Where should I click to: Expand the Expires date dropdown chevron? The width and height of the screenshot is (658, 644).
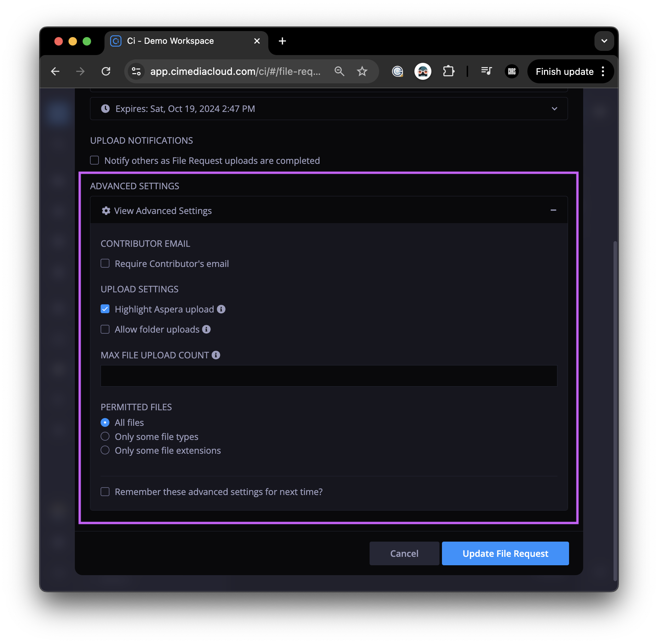coord(555,109)
